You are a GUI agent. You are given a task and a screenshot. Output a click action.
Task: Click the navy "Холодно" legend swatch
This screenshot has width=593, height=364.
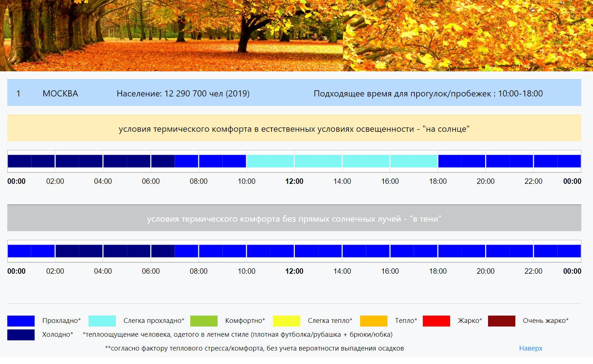21,335
